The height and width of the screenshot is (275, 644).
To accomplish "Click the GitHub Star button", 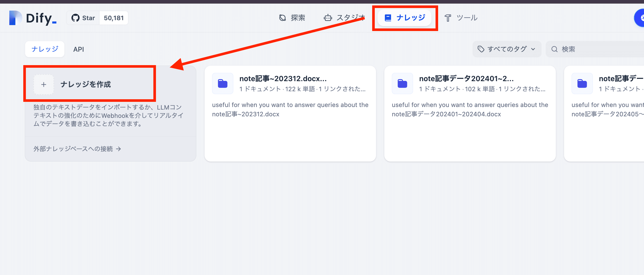I will [83, 18].
